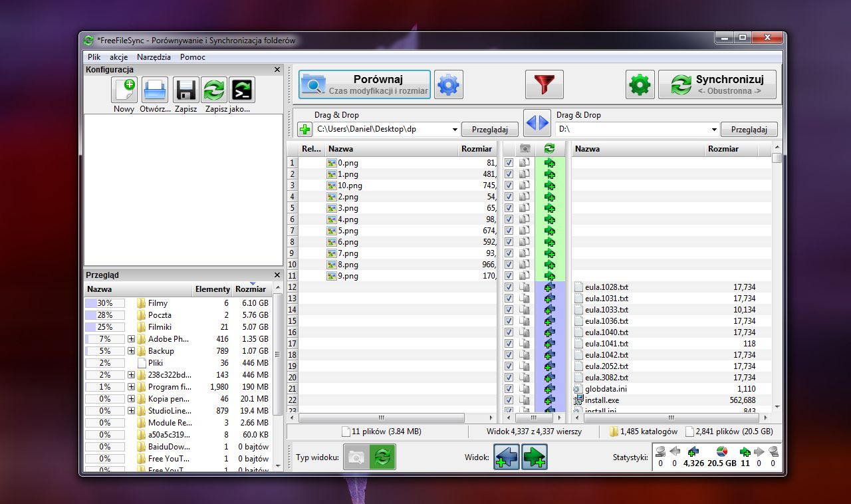The height and width of the screenshot is (504, 851).
Task: Expand the Backup folder tree node
Action: pyautogui.click(x=131, y=351)
